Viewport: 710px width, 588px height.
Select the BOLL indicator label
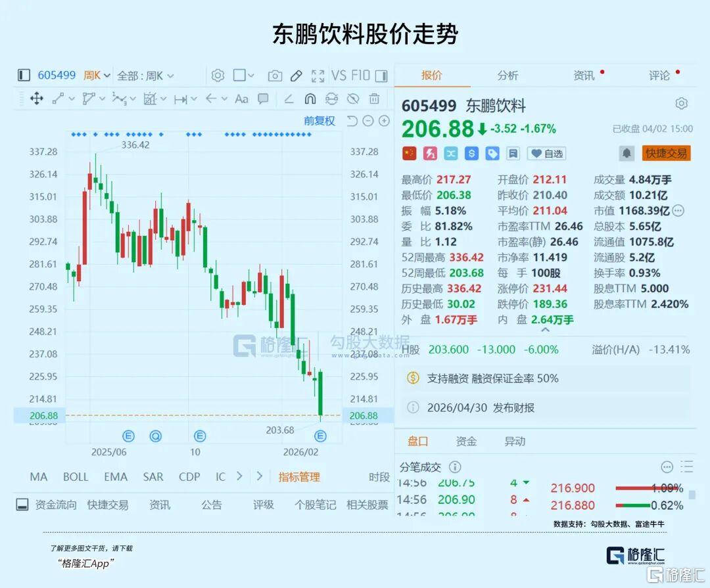pyautogui.click(x=76, y=477)
